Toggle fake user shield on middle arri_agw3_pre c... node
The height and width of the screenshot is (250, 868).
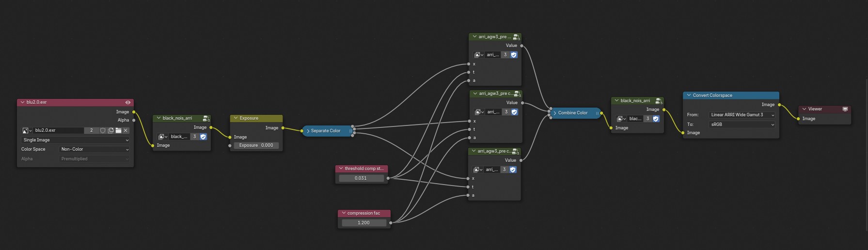coord(514,112)
